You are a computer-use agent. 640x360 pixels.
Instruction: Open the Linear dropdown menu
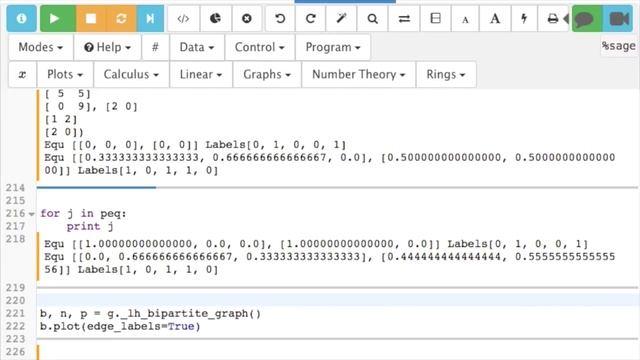201,74
